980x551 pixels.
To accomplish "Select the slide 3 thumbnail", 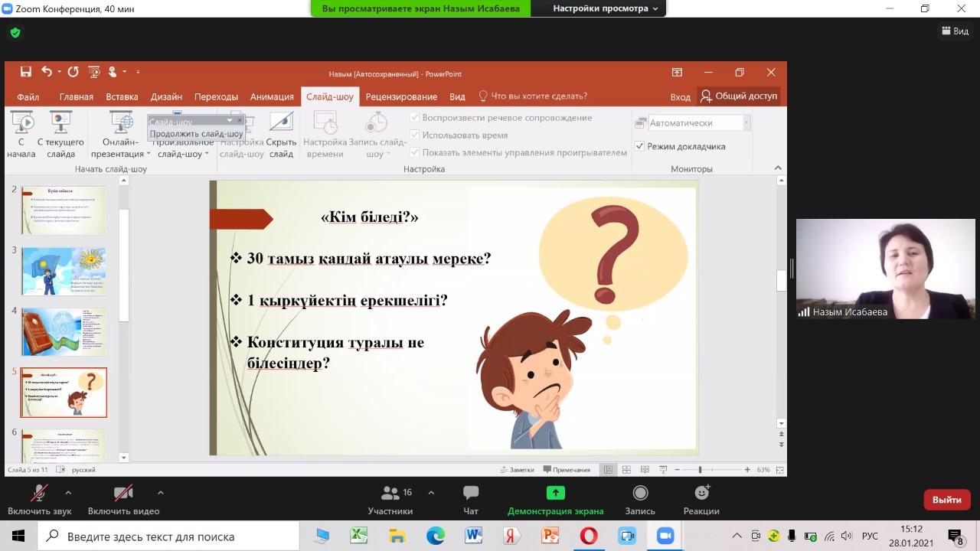I will coord(64,271).
